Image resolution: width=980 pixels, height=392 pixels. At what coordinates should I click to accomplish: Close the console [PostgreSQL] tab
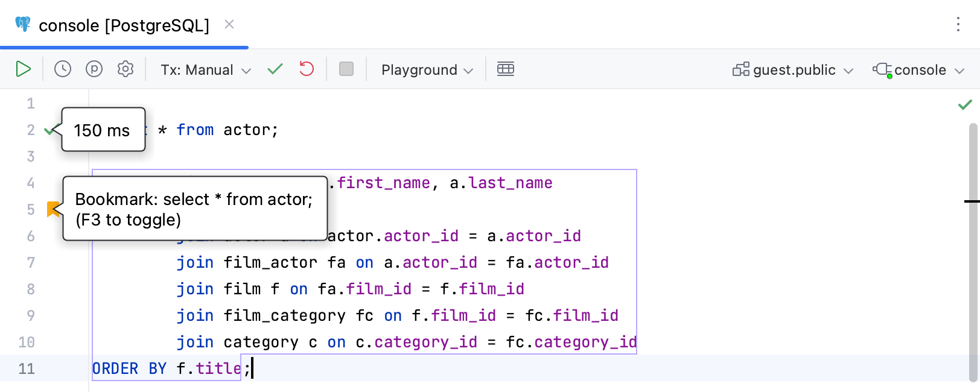[229, 24]
